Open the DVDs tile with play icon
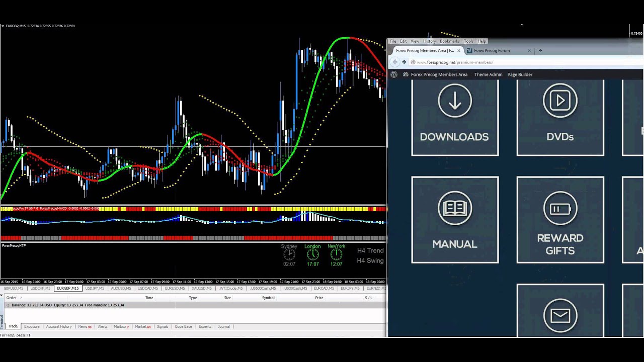 (x=560, y=118)
